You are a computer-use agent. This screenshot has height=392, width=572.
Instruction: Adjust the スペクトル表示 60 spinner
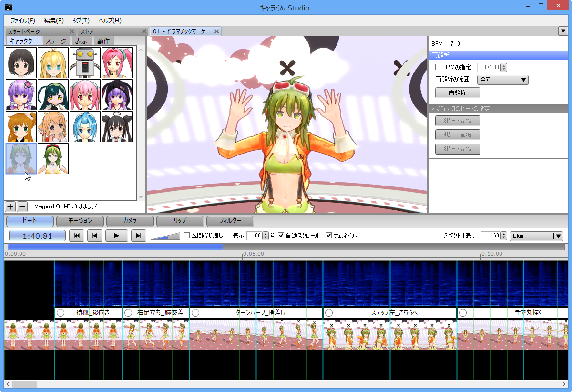click(x=503, y=236)
